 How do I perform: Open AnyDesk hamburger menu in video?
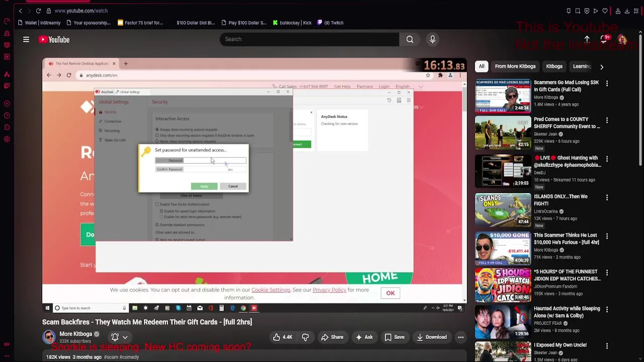point(409,100)
